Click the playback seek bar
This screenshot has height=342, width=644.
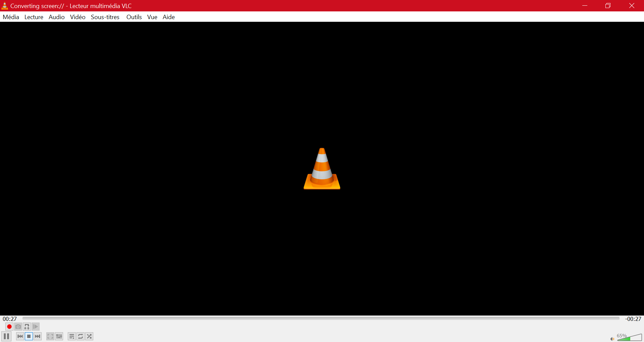[x=321, y=318]
